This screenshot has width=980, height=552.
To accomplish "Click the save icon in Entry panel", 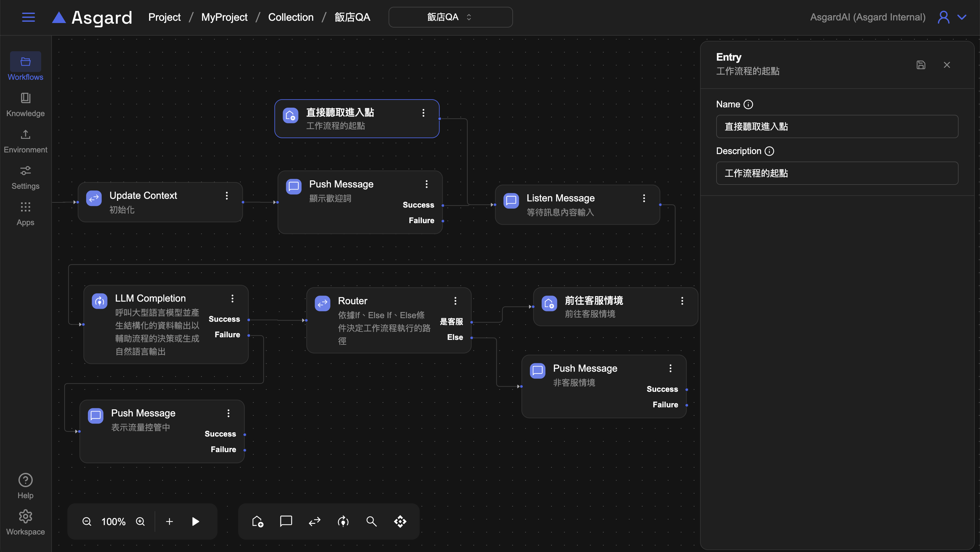I will click(x=921, y=65).
